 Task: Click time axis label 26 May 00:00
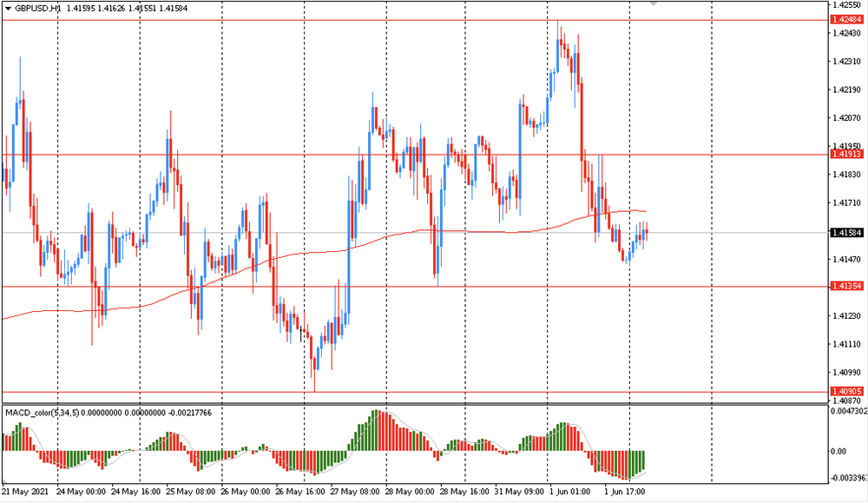pos(246,492)
